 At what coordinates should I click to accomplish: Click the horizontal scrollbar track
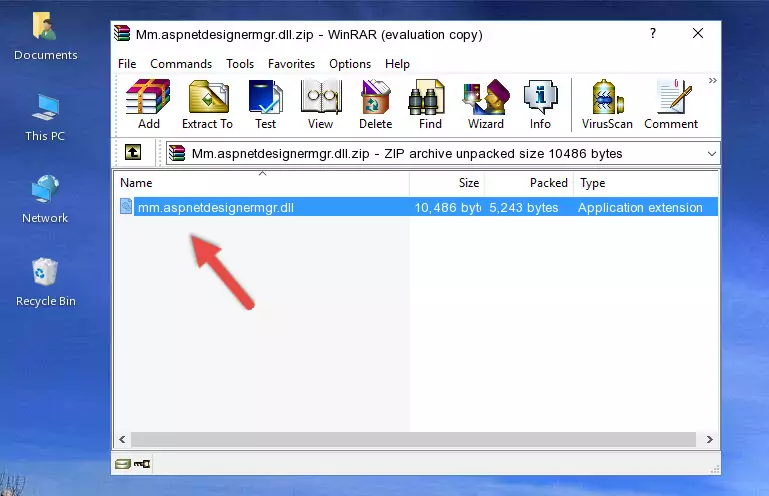click(x=413, y=439)
